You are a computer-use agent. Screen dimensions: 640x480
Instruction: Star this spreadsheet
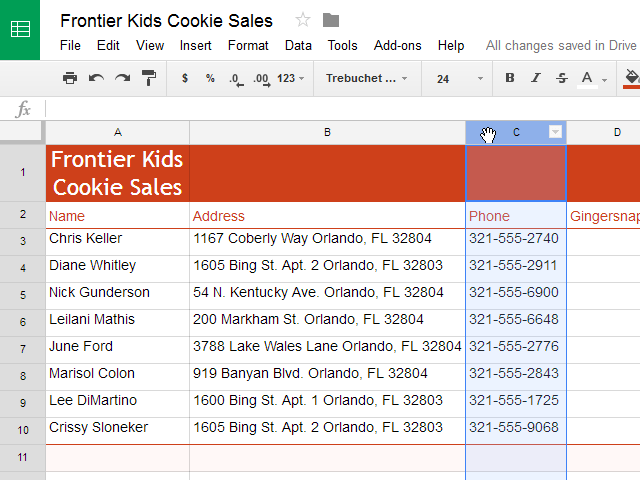(303, 21)
